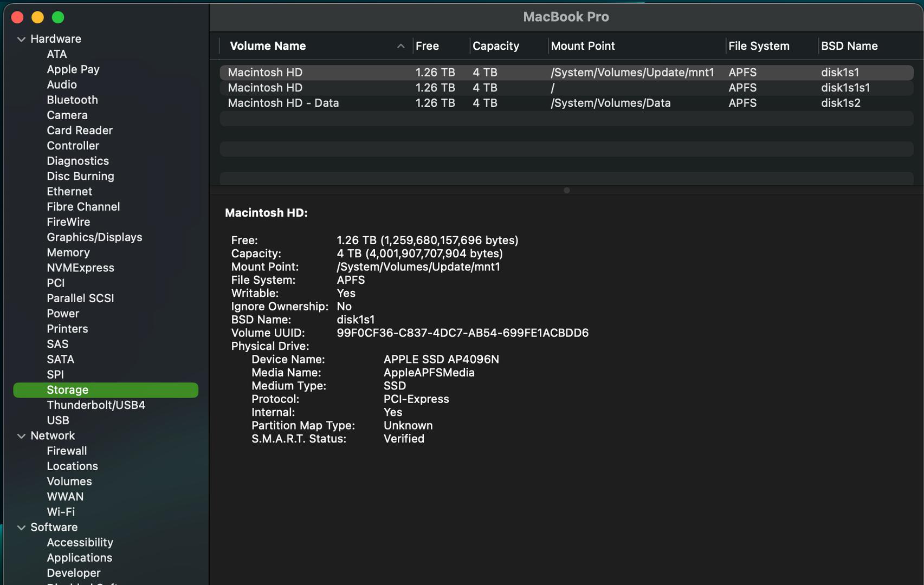Select Camera sidebar entry
This screenshot has height=585, width=924.
67,115
